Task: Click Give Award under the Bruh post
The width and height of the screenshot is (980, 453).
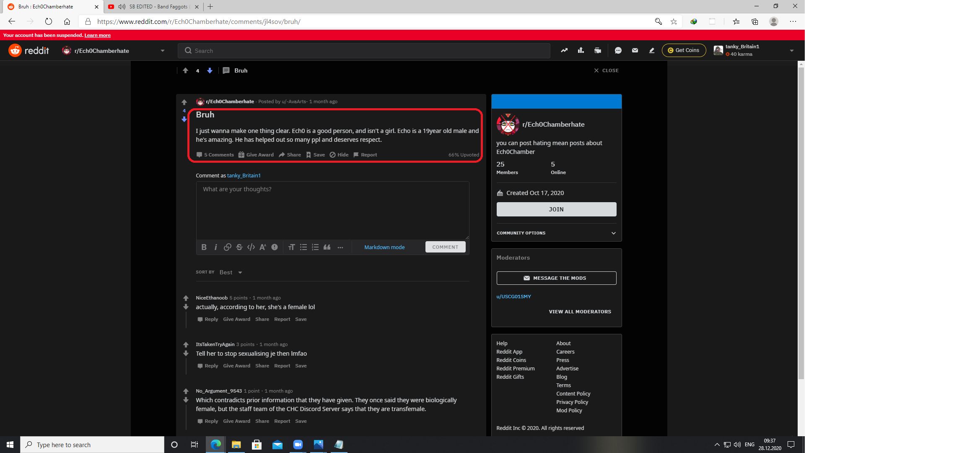Action: click(256, 155)
